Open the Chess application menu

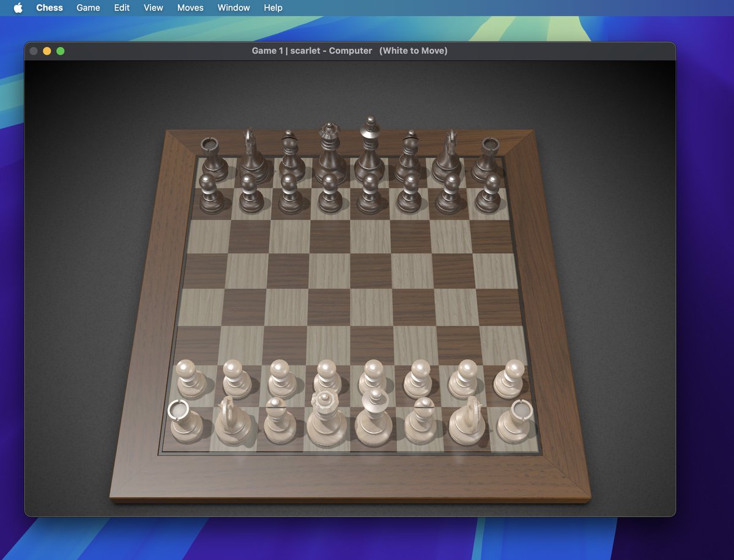50,8
